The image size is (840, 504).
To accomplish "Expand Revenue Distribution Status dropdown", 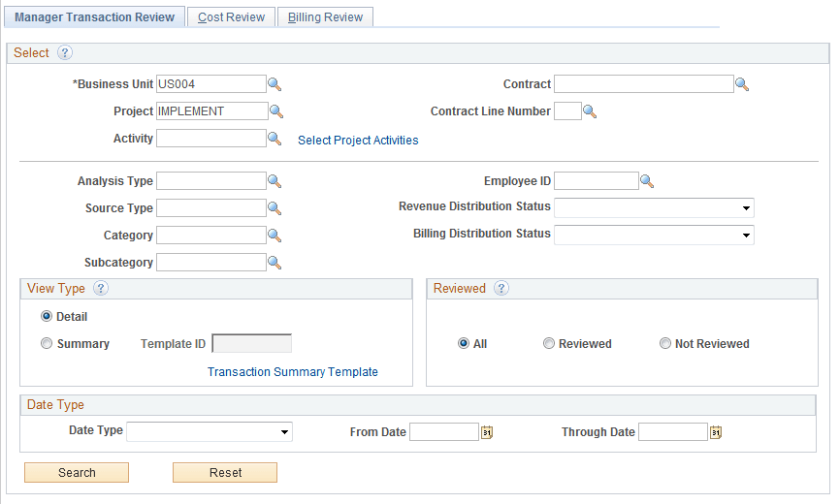I will click(x=654, y=208).
